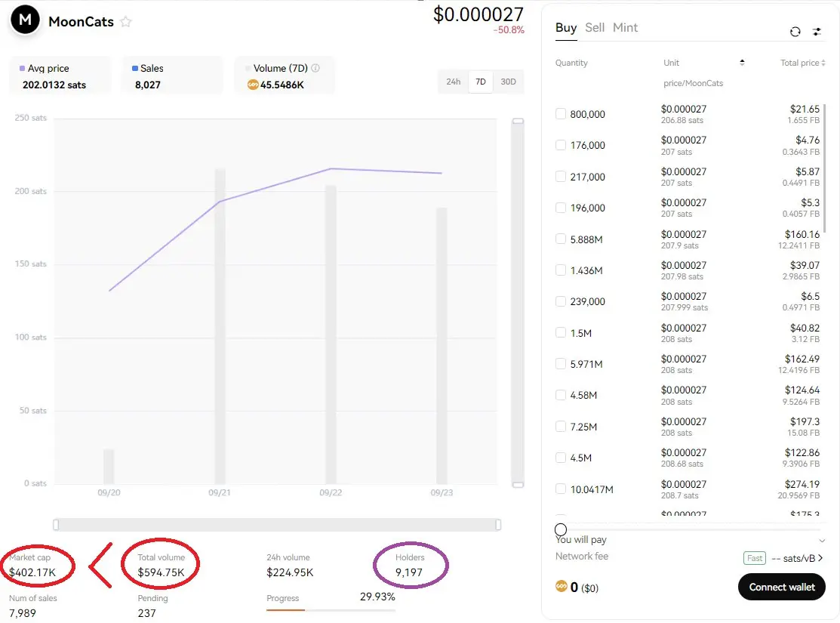
Task: Switch to the Buy tab
Action: point(566,28)
